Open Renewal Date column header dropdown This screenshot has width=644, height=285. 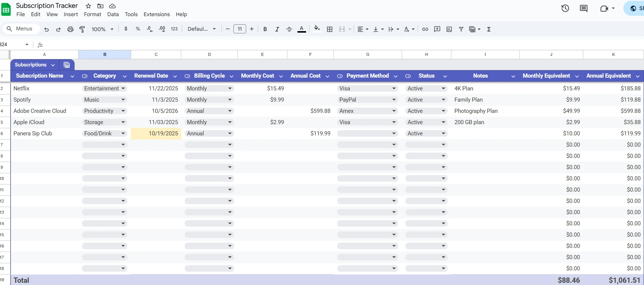coord(175,76)
